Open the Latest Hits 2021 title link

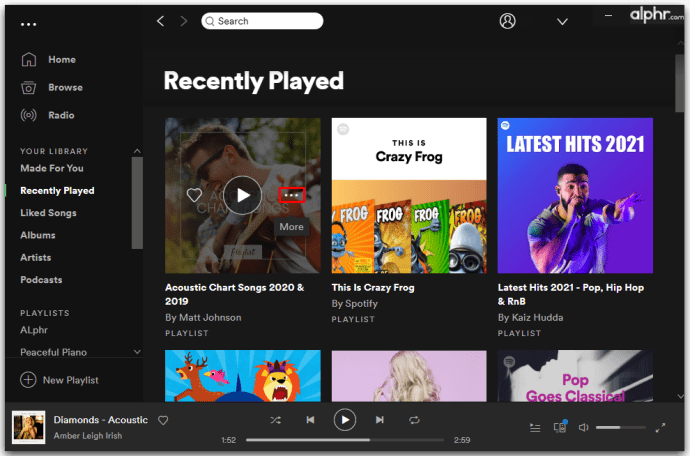[571, 294]
